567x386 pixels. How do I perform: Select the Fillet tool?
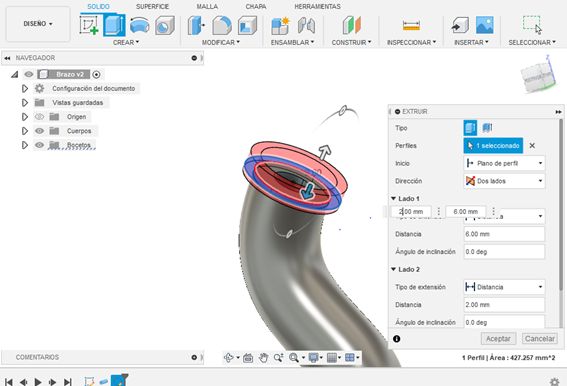(222, 25)
